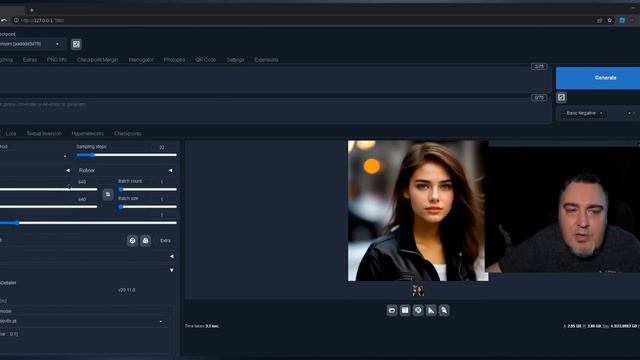Adjust the Sampling steps slider

click(127, 155)
